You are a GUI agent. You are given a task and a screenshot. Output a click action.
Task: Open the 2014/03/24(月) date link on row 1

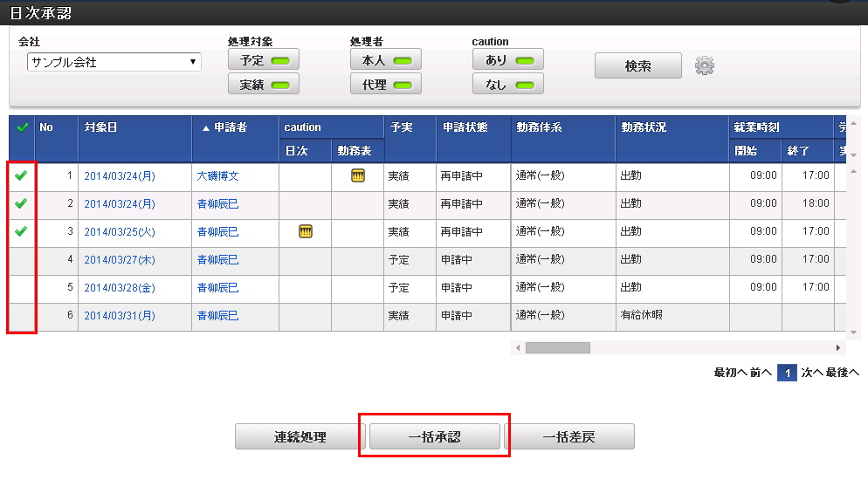[x=120, y=176]
